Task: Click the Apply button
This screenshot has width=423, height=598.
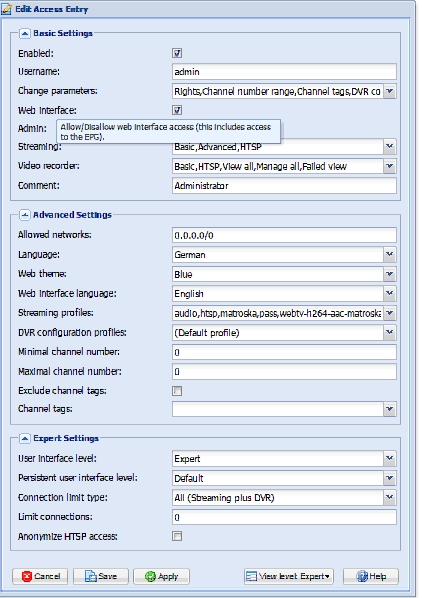Action: tap(161, 577)
